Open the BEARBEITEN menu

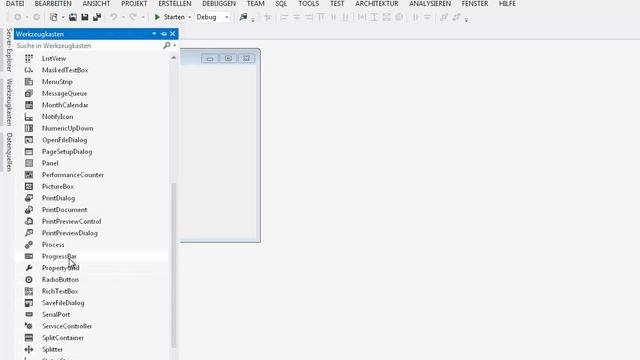pyautogui.click(x=53, y=4)
